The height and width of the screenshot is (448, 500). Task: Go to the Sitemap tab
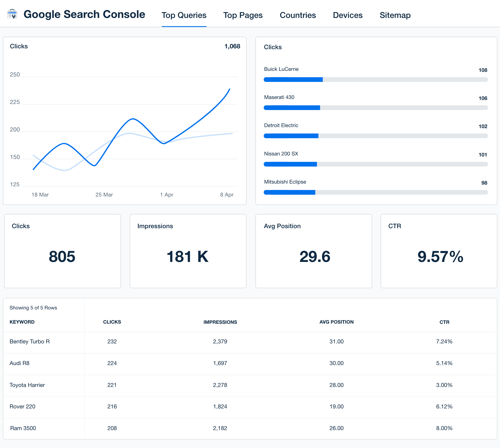(395, 15)
